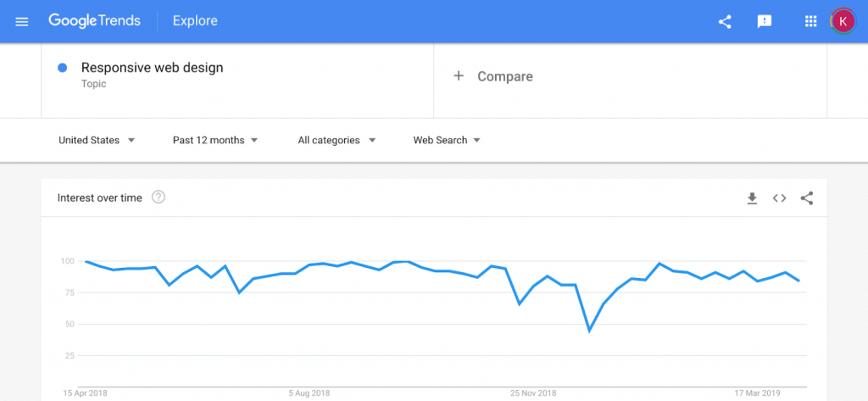Open the account avatar K
This screenshot has width=868, height=401.
click(843, 21)
